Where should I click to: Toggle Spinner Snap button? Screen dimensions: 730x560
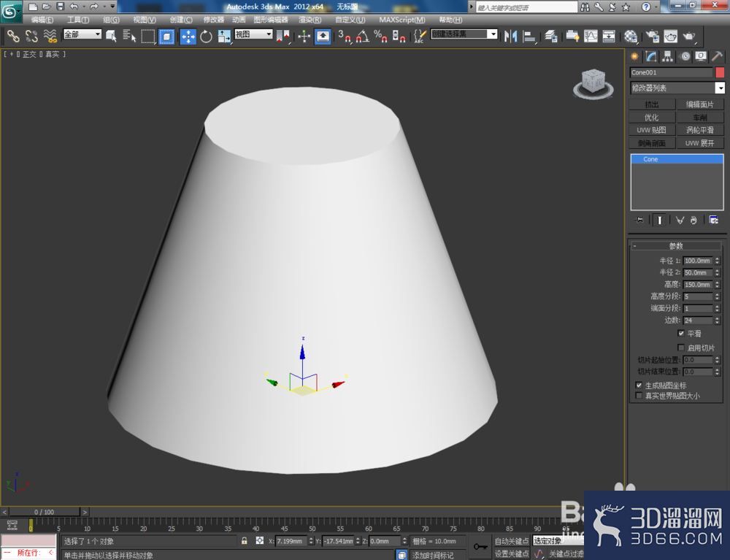(x=399, y=37)
